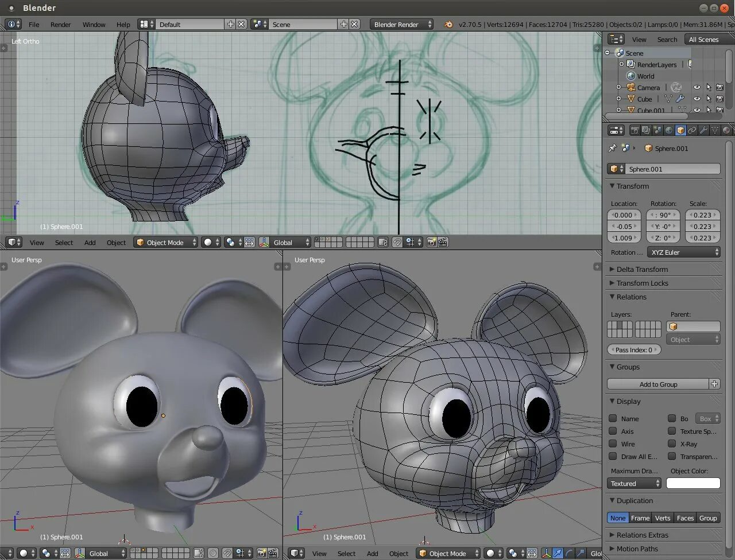Open Material properties tab sphere icon

point(726,130)
